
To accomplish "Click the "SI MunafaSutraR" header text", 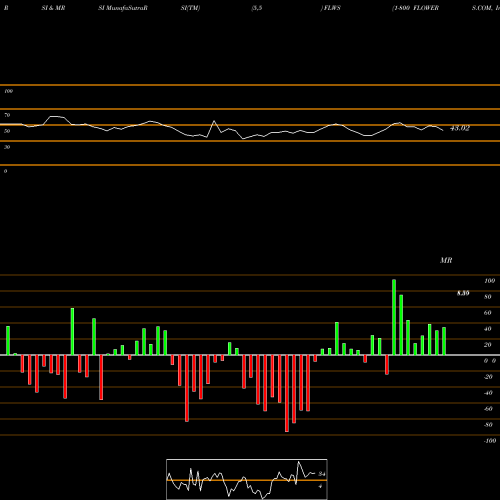I will (123, 8).
